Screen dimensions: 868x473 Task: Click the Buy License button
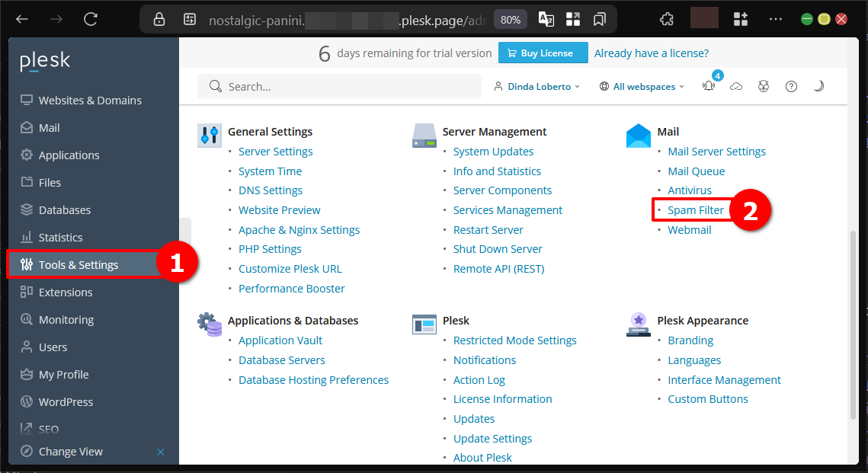(x=543, y=53)
